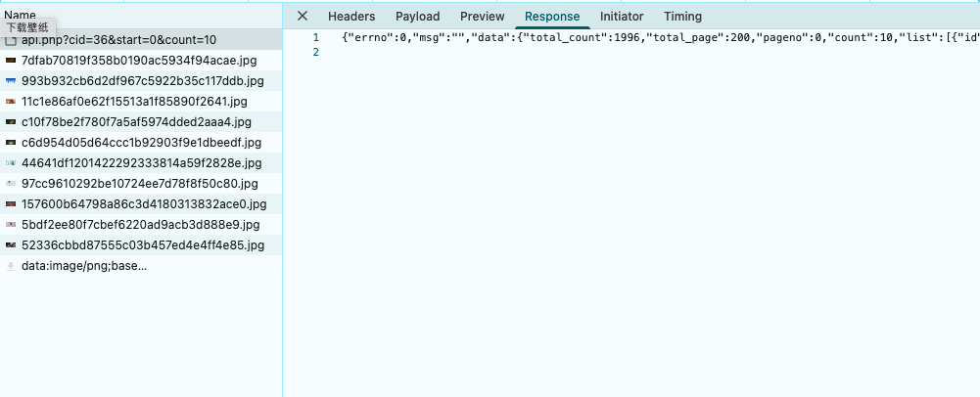Switch to the Headers tab
980x397 pixels.
pos(351,17)
